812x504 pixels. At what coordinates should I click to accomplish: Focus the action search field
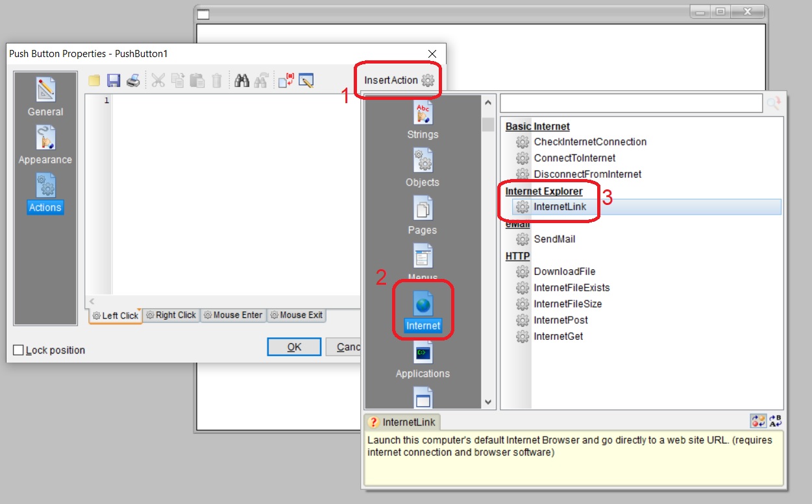pyautogui.click(x=632, y=103)
